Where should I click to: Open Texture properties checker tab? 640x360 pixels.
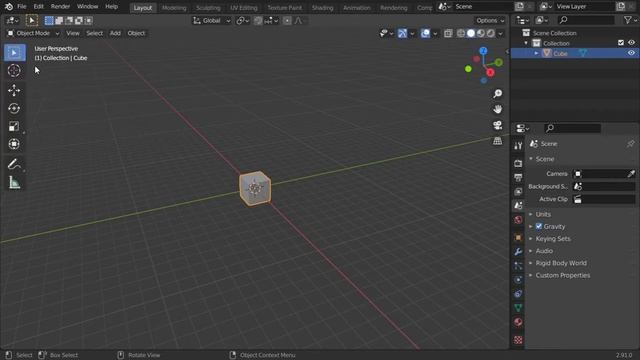(x=518, y=340)
